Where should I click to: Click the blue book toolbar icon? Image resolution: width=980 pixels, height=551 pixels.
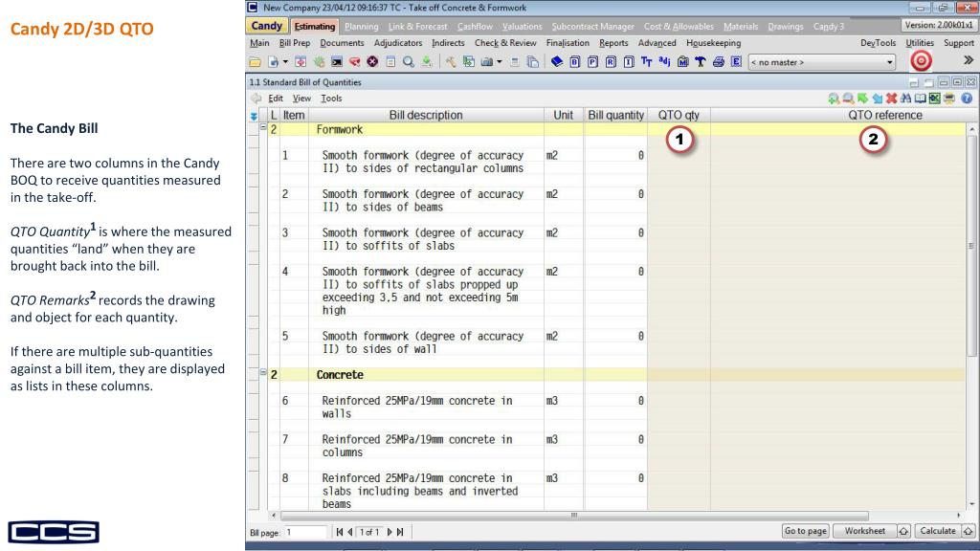(557, 61)
